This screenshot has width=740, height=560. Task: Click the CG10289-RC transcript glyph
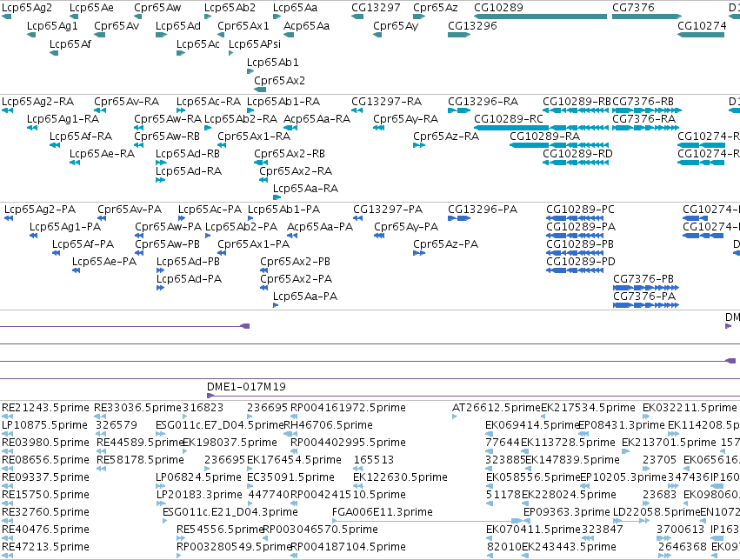click(x=541, y=128)
